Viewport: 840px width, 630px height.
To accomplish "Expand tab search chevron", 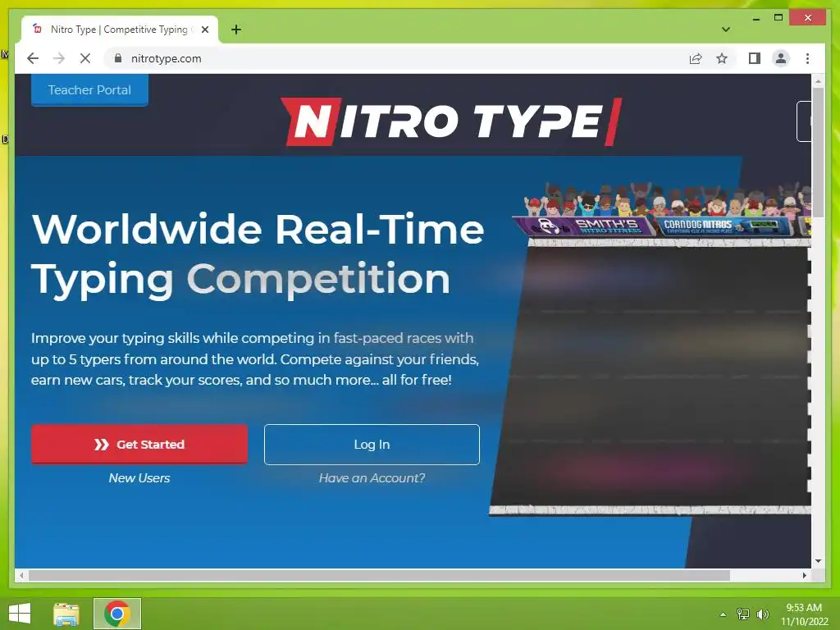I will click(726, 30).
